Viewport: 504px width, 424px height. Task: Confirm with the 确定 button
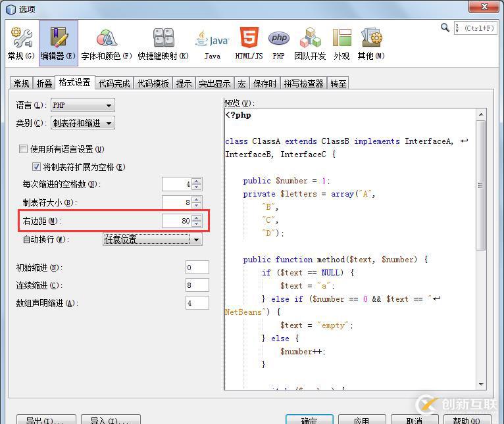tap(309, 419)
